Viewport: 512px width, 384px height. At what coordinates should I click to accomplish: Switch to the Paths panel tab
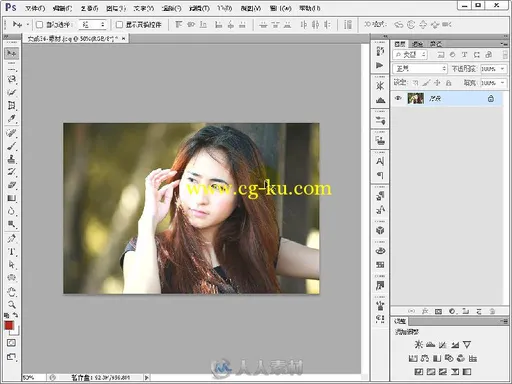point(435,44)
